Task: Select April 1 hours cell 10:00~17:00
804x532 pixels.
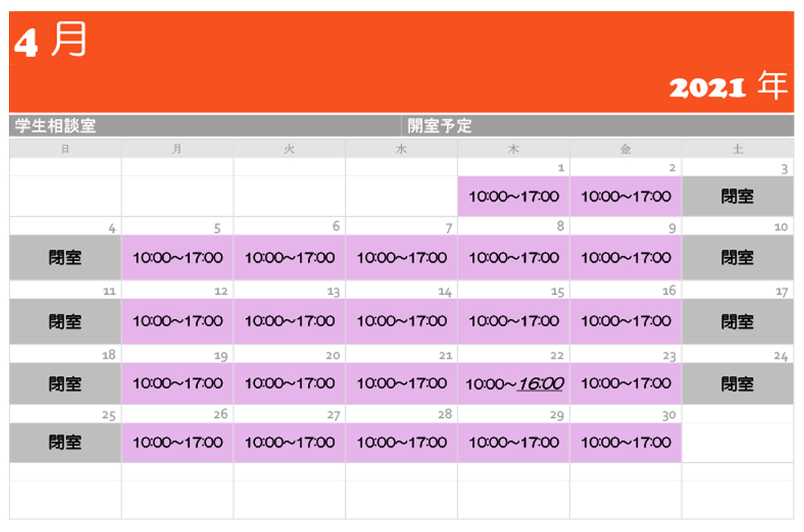Action: [x=513, y=196]
